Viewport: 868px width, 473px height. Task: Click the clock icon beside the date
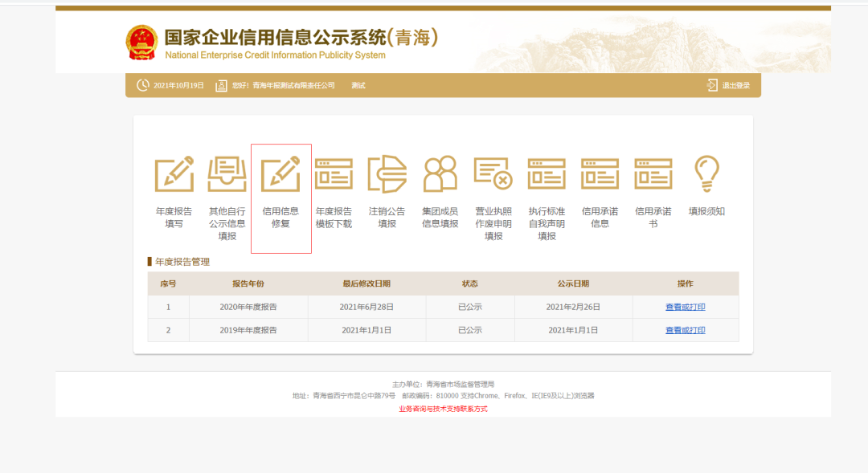click(x=143, y=85)
